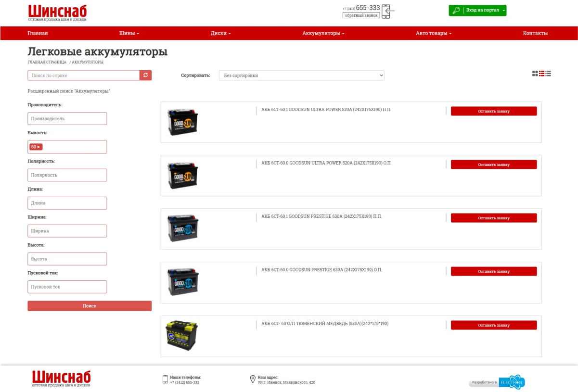This screenshot has width=578, height=392.
Task: Open 'АКБ 6СТ-60.1 GOODSUN ULTRA POWER' title
Action: pyautogui.click(x=326, y=110)
